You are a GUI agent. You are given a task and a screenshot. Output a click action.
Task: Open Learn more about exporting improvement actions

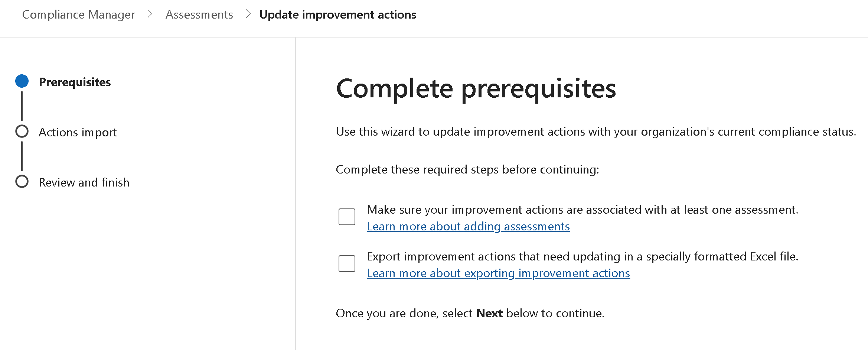(x=498, y=273)
